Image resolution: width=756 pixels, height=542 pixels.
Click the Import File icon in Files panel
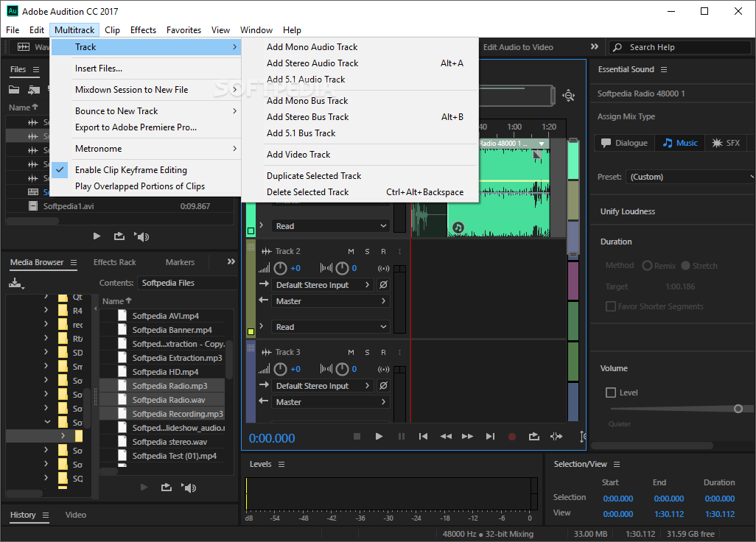click(34, 90)
